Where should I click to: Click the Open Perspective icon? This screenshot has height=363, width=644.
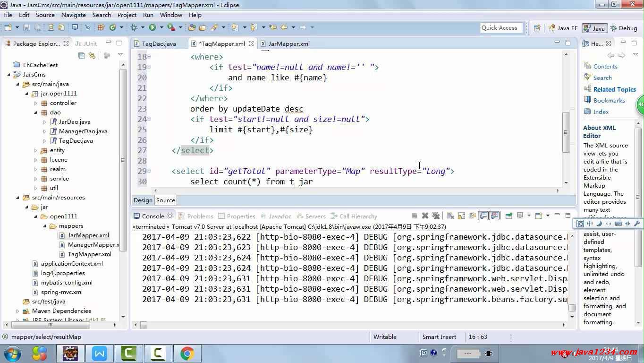coord(537,28)
